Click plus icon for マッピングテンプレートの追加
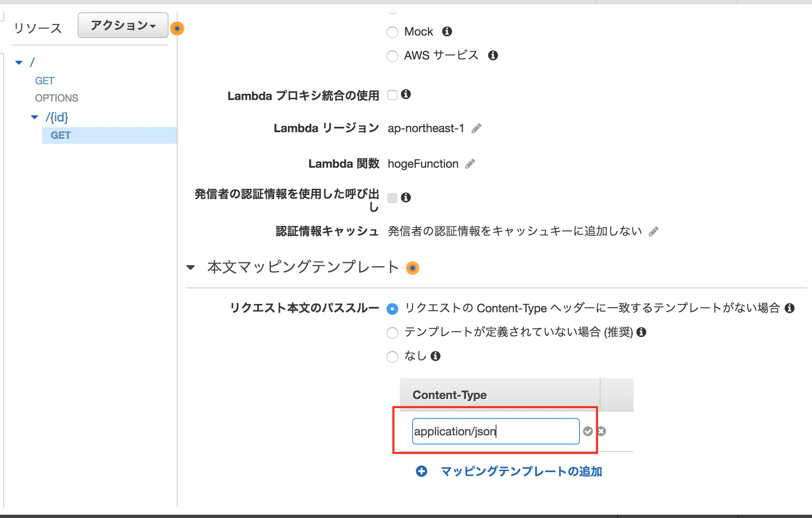This screenshot has height=518, width=812. pyautogui.click(x=422, y=471)
